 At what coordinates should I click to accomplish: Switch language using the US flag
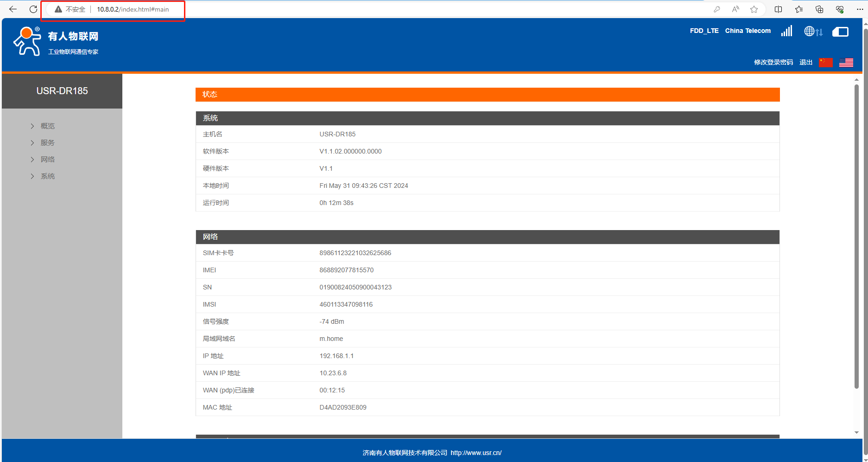(846, 63)
